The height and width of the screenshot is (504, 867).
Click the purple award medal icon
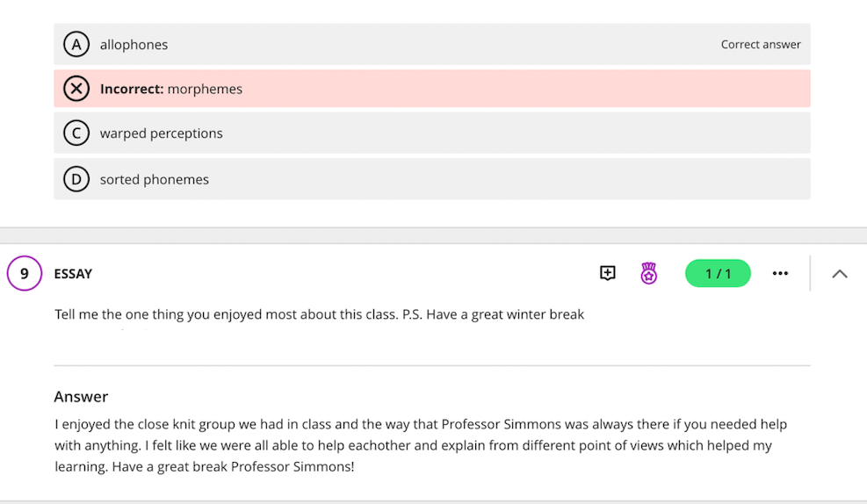point(649,273)
